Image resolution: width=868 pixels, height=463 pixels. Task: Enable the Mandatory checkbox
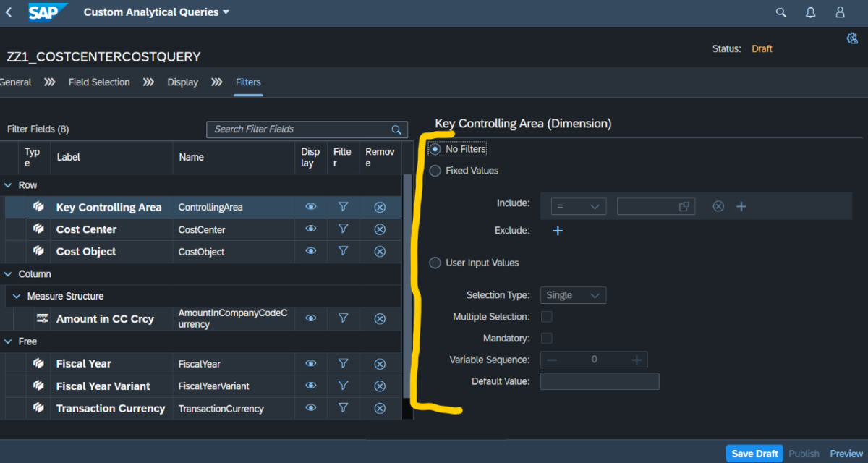coord(547,338)
